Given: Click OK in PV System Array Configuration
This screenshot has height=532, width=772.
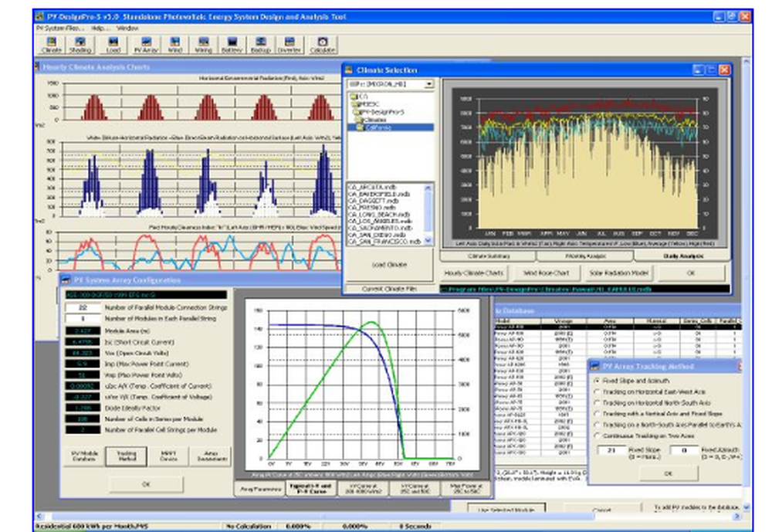Looking at the screenshot, I should tap(146, 484).
